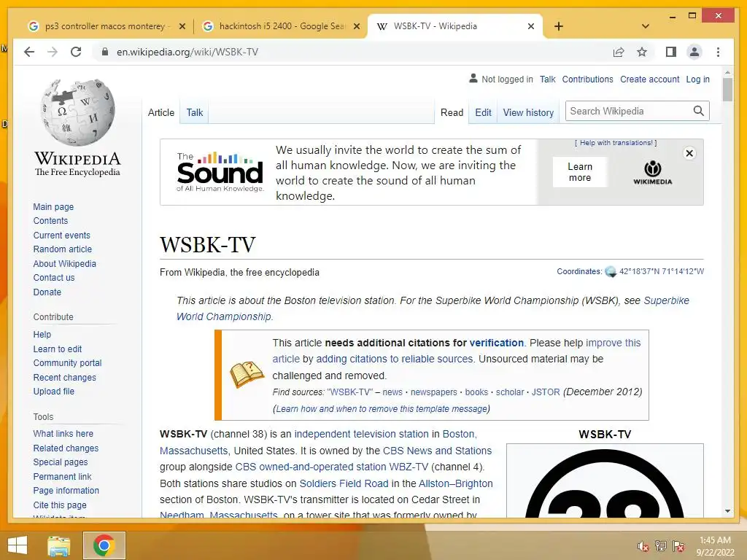Viewport: 747px width, 560px height.
Task: Click the page vertical scrollbar thumb
Action: click(x=727, y=90)
